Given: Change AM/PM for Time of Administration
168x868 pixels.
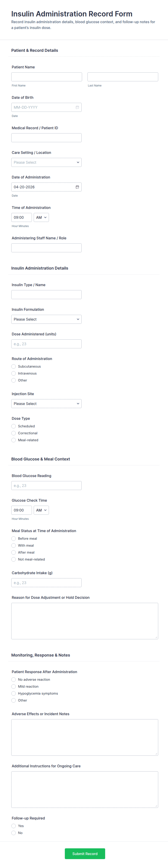Looking at the screenshot, I should click(x=41, y=217).
